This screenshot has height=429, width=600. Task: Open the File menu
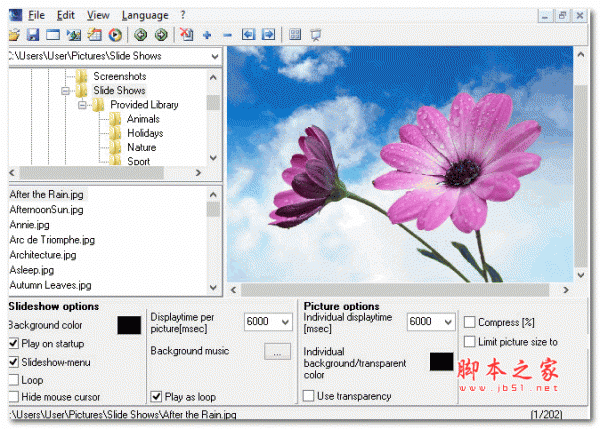(36, 15)
